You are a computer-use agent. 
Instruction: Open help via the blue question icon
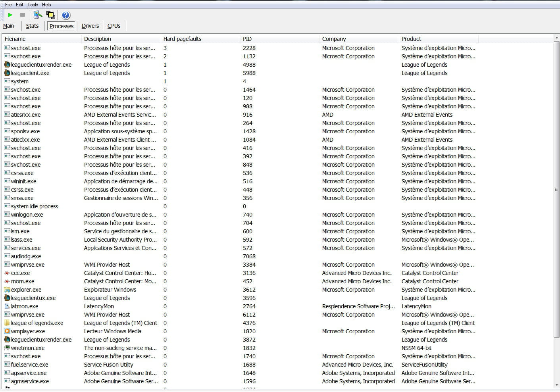(x=66, y=15)
